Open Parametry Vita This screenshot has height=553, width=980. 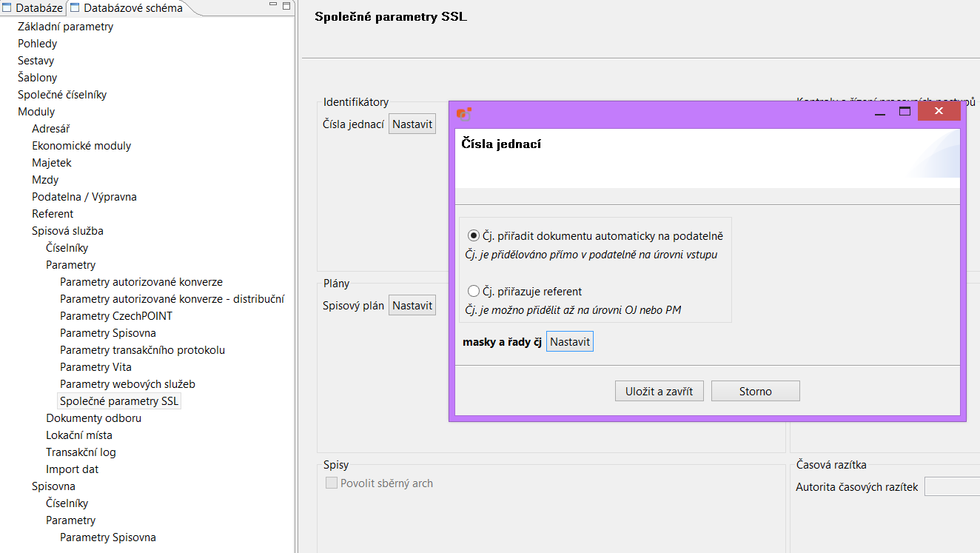click(x=95, y=367)
